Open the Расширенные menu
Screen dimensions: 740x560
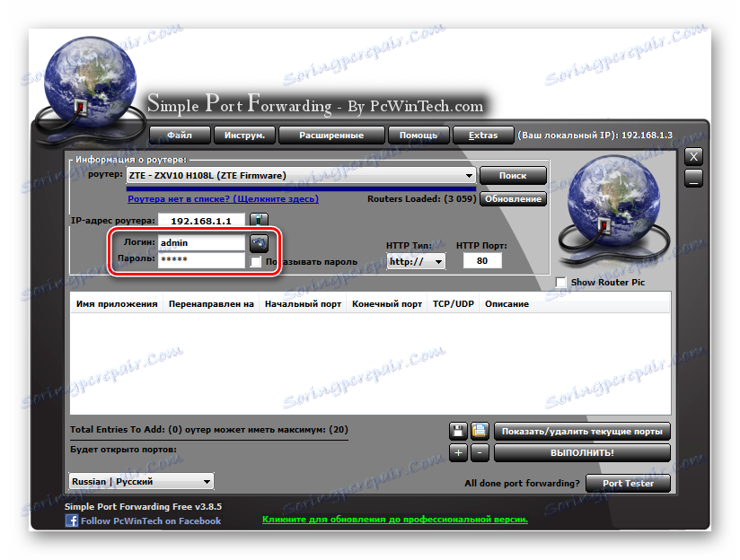coord(331,135)
